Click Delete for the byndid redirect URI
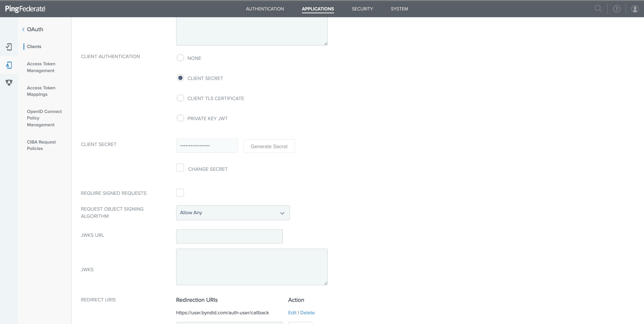Viewport: 644px width, 324px height. click(x=307, y=313)
